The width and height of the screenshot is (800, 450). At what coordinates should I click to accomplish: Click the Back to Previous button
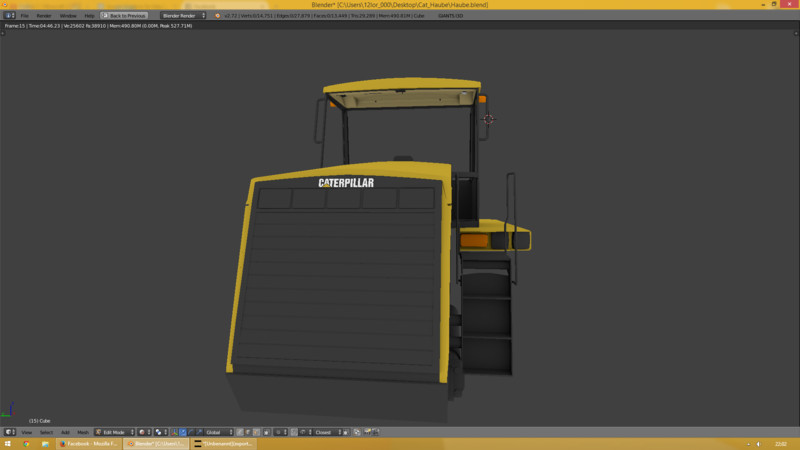(124, 16)
